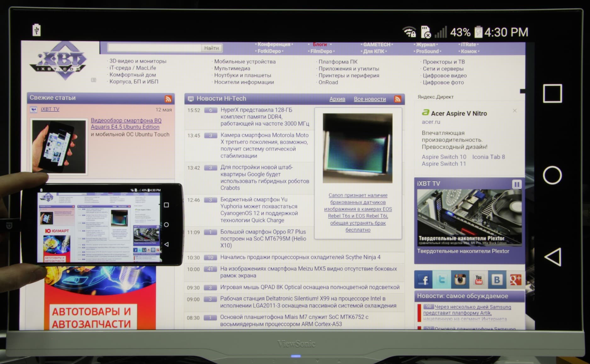Tap the Wi-Fi status icon
590x364 pixels.
[409, 32]
